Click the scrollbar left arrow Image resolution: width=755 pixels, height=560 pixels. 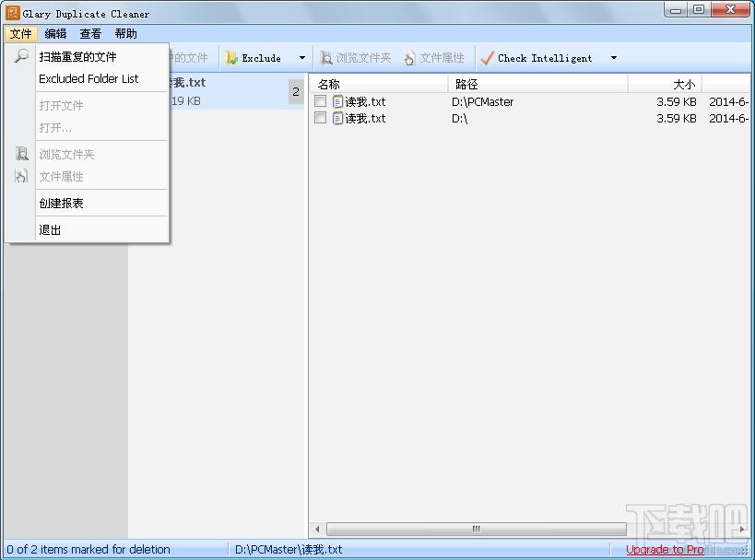point(317,529)
